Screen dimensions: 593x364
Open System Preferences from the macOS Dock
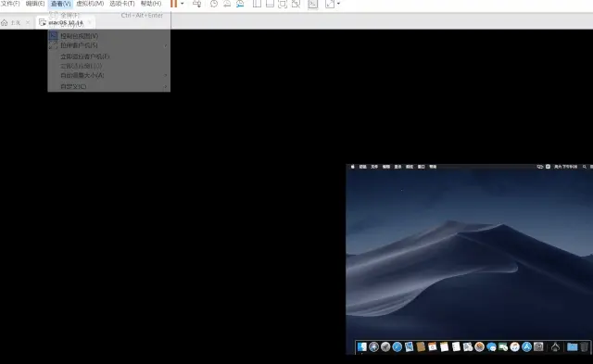(x=538, y=346)
